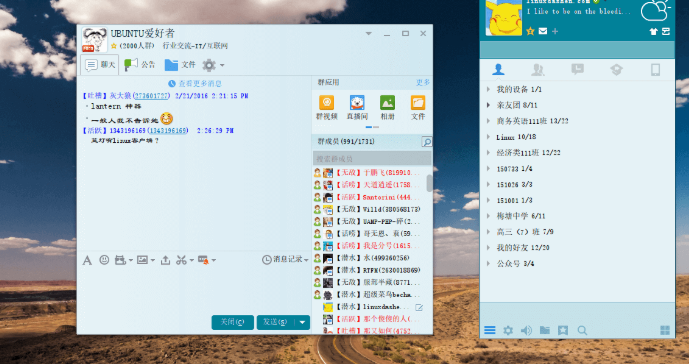Open the dropdown arrow beside settings gear

[222, 65]
